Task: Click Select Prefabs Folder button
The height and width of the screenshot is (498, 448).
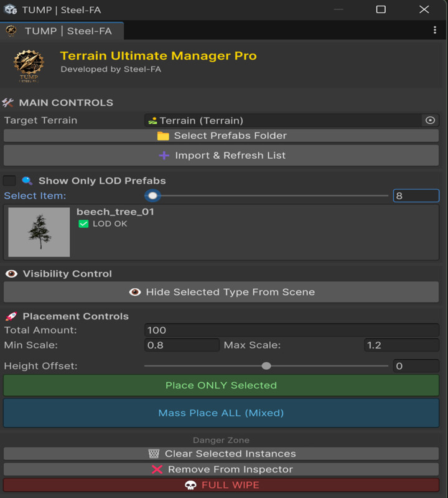Action: pos(222,136)
